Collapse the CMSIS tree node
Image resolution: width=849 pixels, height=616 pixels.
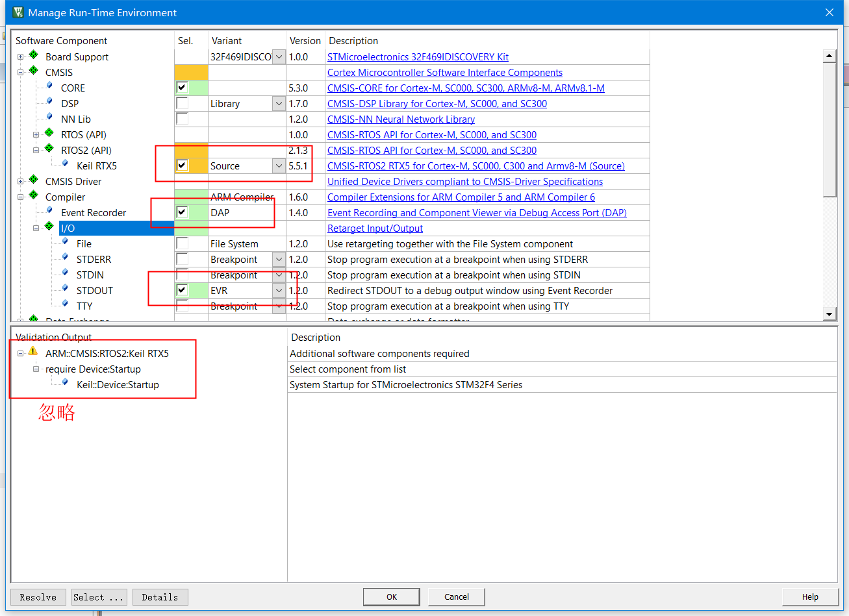[20, 73]
